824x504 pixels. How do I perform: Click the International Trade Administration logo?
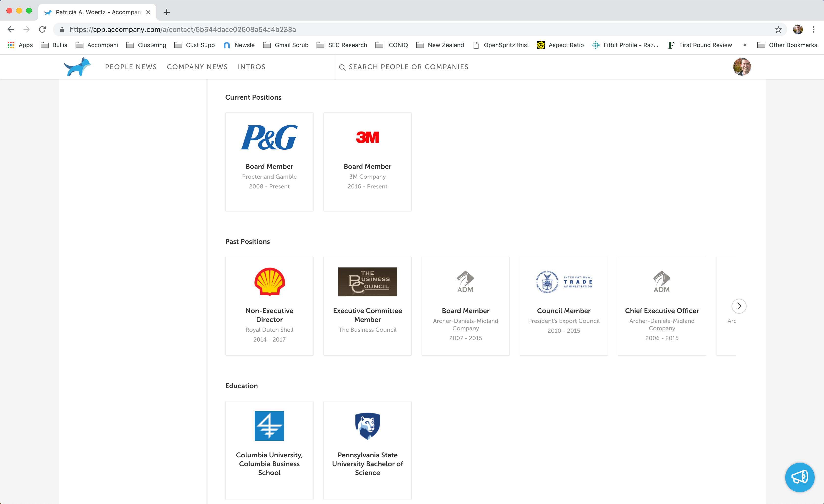[564, 282]
